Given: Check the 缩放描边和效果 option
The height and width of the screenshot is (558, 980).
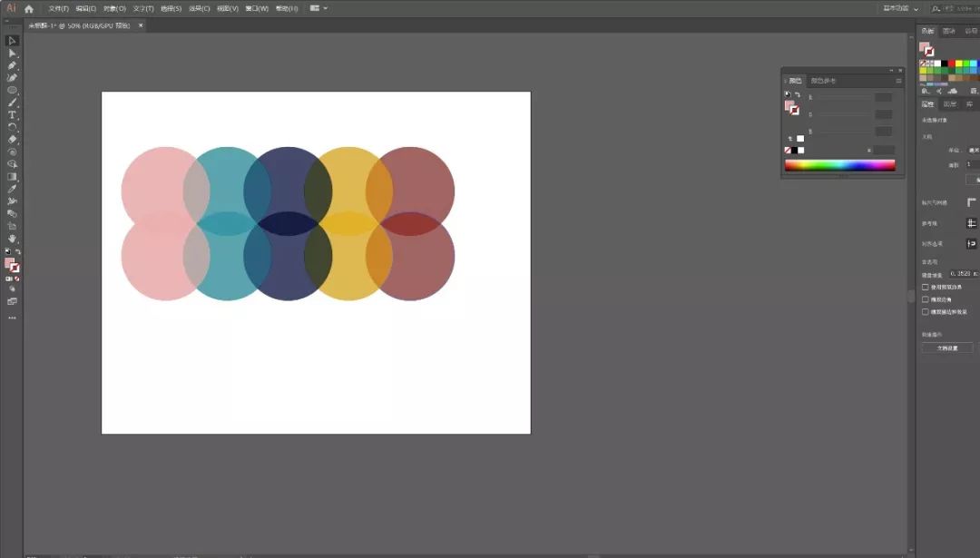Looking at the screenshot, I should pos(926,311).
